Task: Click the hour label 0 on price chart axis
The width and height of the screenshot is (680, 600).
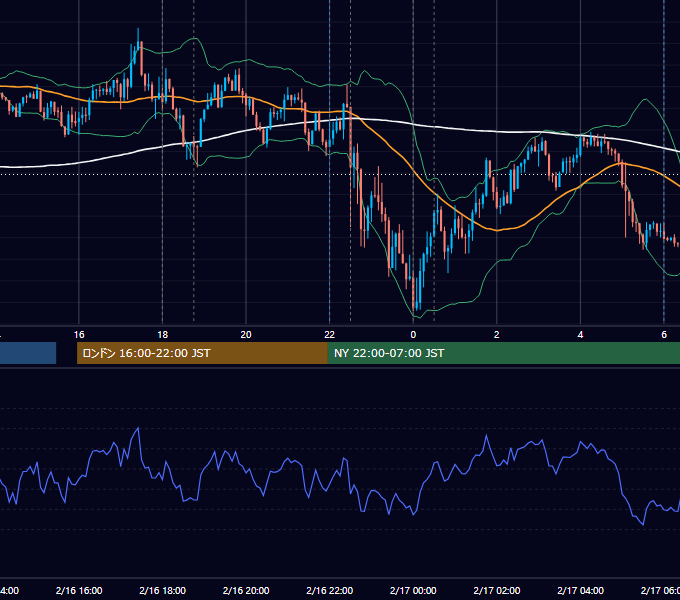Action: pyautogui.click(x=413, y=334)
